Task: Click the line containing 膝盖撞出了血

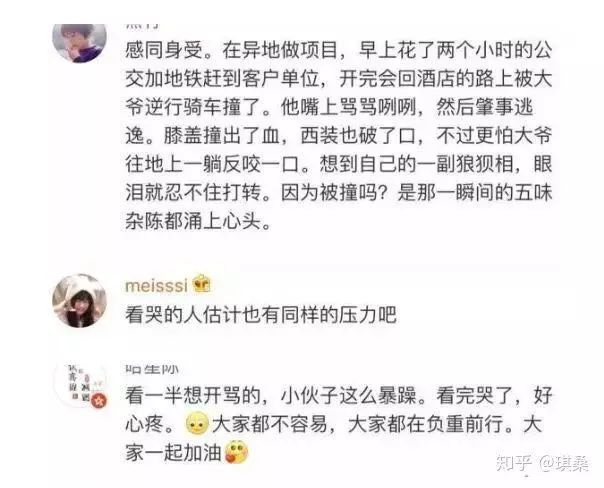Action: point(339,136)
